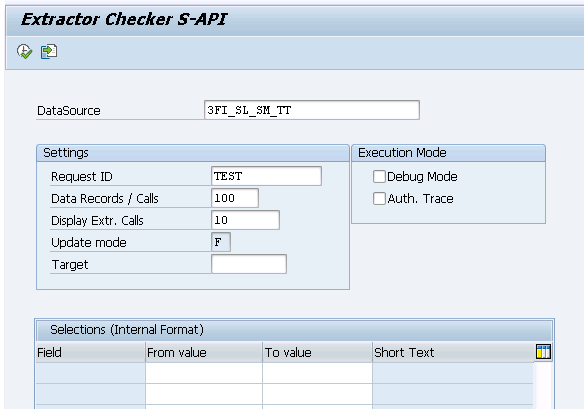The height and width of the screenshot is (409, 584).
Task: Open the table column configuration icon
Action: point(543,352)
